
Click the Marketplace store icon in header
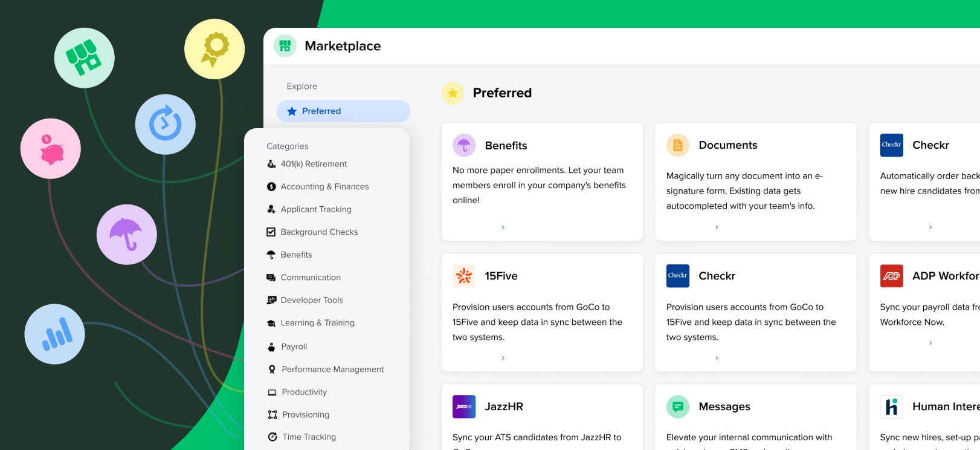(285, 46)
